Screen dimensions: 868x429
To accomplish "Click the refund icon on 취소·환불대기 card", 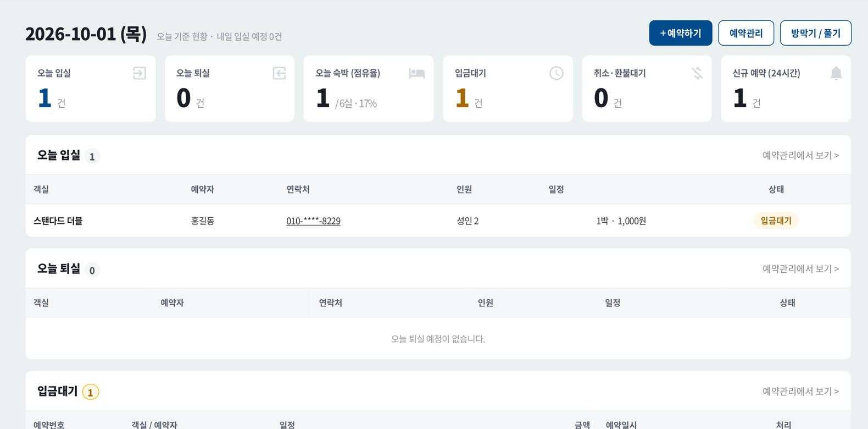I will point(697,73).
